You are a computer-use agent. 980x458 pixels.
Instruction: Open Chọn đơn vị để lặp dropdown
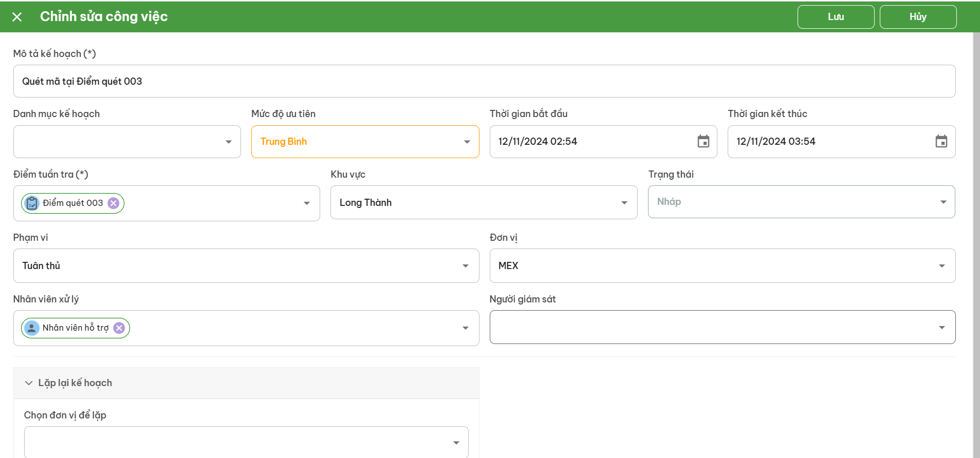point(246,442)
